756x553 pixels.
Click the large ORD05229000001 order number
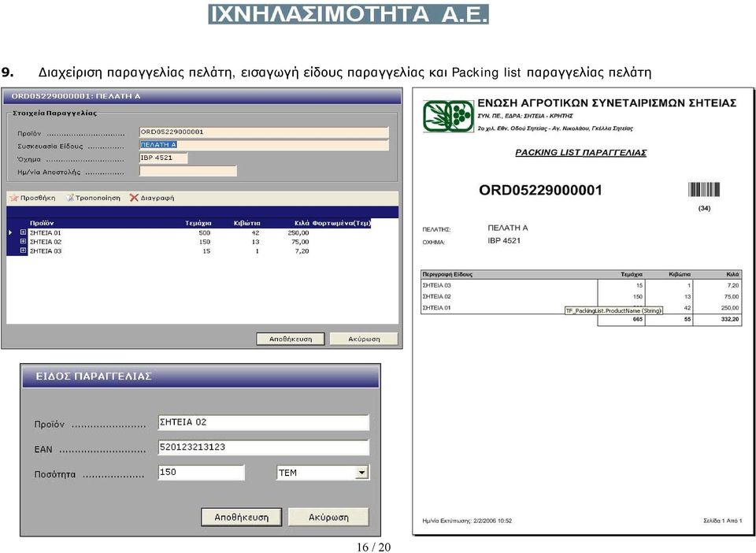point(540,190)
